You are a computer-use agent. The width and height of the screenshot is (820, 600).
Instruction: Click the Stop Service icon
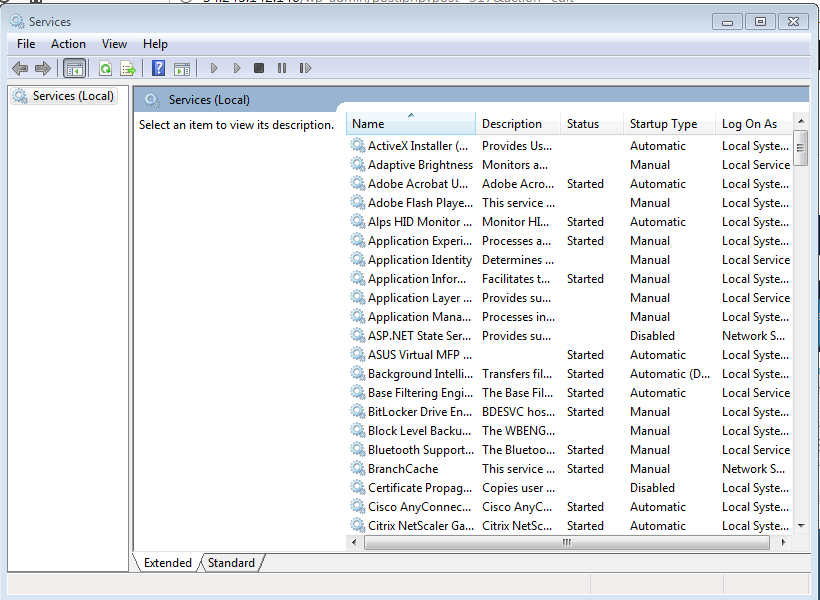pyautogui.click(x=258, y=68)
